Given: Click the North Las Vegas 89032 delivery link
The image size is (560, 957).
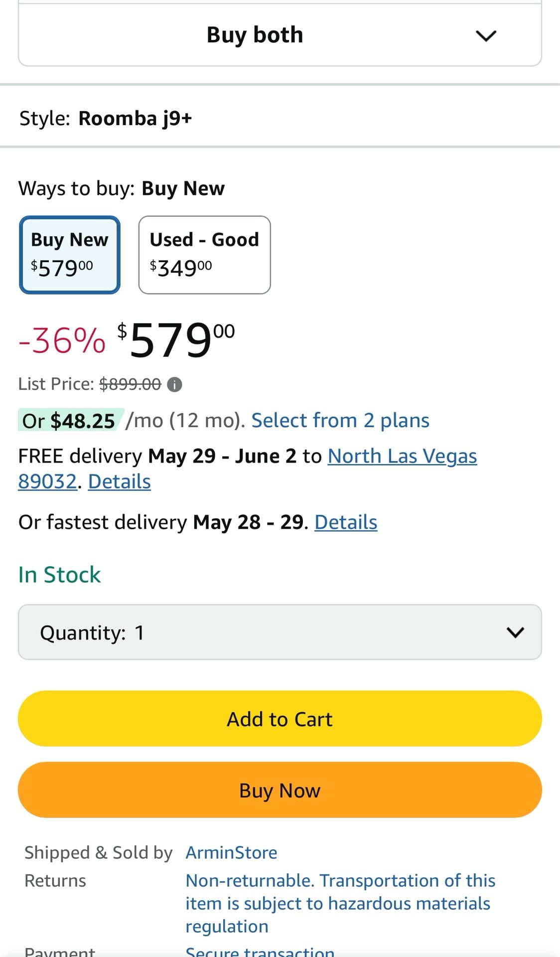Looking at the screenshot, I should point(402,456).
